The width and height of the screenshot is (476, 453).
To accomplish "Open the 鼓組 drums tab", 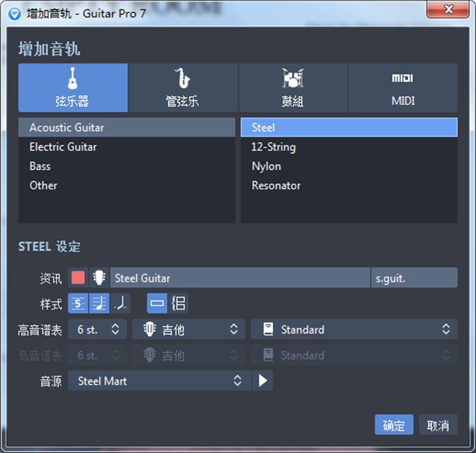I will (x=293, y=88).
